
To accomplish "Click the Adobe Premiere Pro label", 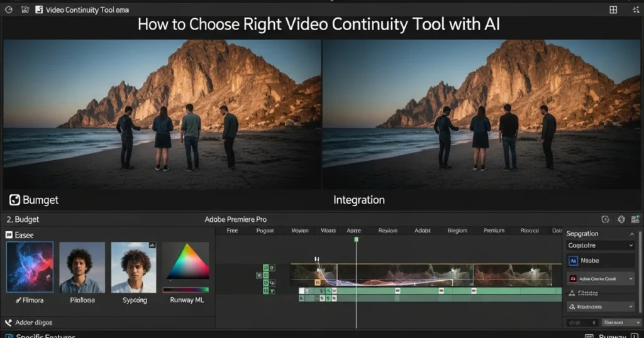I will pos(236,219).
